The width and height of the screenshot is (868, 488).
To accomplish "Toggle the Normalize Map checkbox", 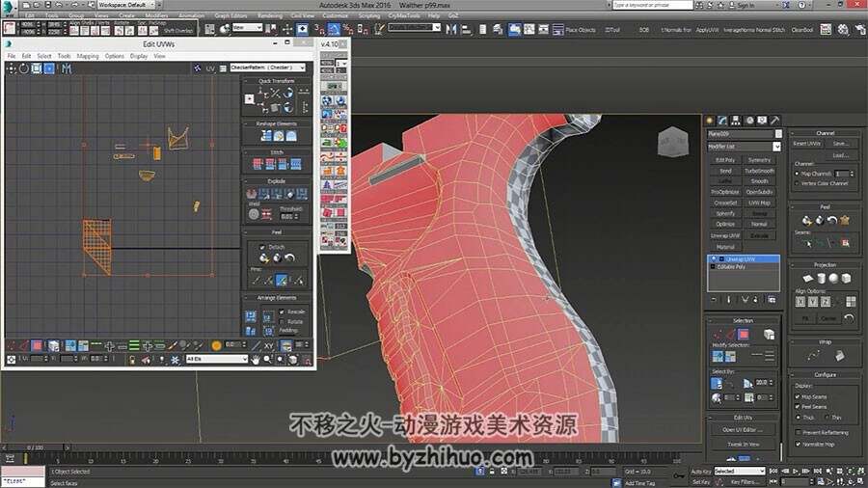I will tap(798, 444).
